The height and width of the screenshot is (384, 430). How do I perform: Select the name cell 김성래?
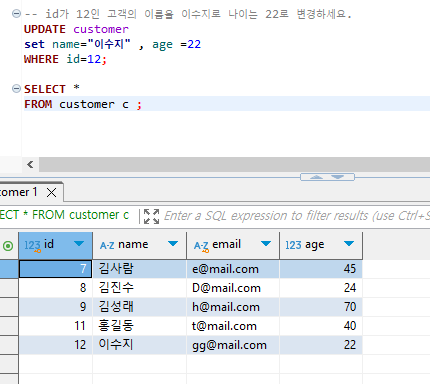point(140,307)
